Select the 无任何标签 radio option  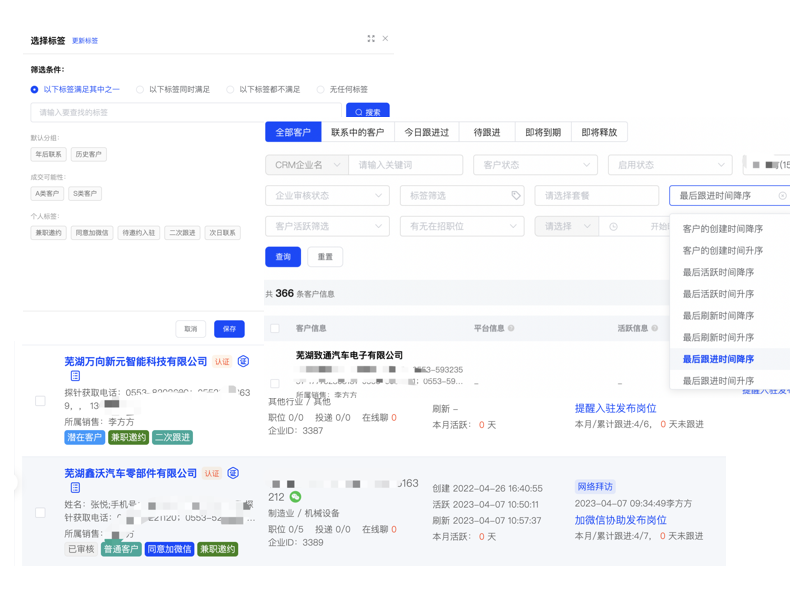(321, 90)
